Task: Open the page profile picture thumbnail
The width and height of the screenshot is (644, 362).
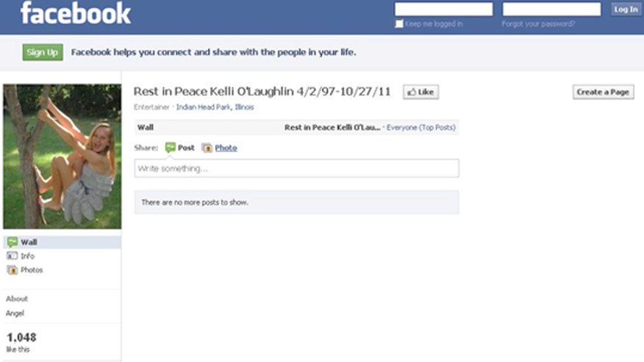Action: 62,156
